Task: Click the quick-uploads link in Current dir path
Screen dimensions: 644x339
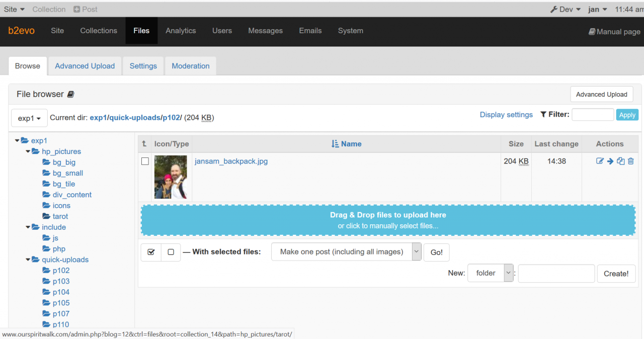Action: (x=135, y=118)
